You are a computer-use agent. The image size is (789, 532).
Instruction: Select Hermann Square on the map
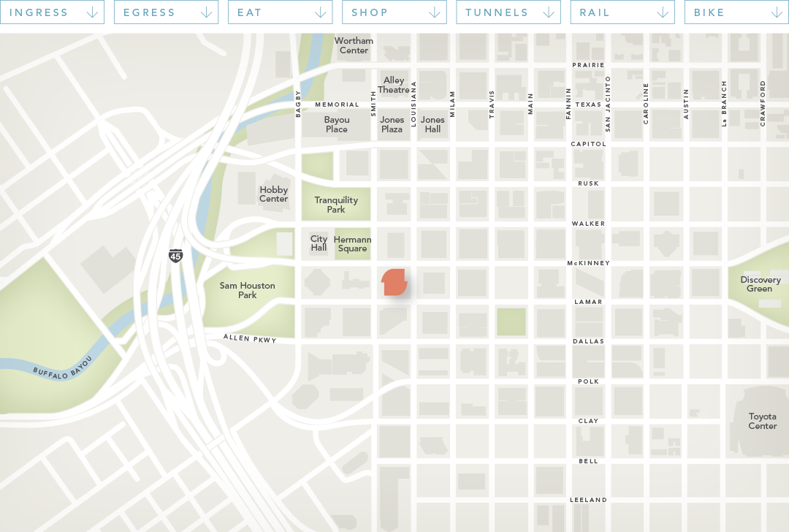coord(352,244)
